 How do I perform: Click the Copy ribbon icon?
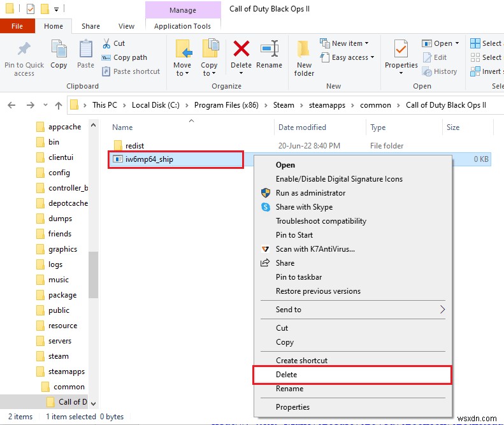(59, 49)
